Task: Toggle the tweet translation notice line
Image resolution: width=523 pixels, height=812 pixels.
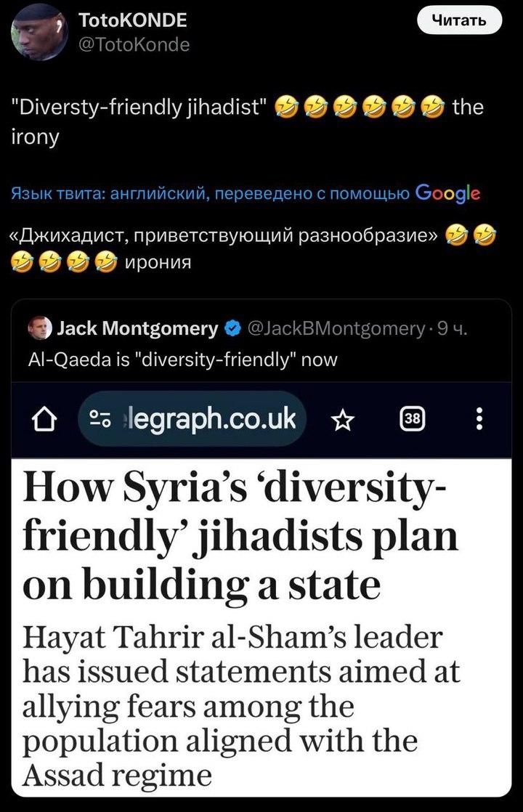Action: [246, 194]
